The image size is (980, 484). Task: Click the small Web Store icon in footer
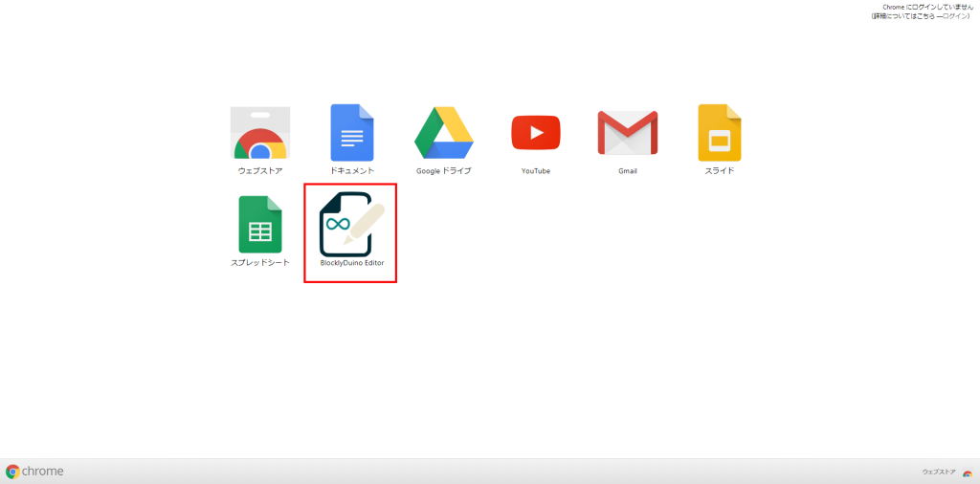click(x=967, y=473)
